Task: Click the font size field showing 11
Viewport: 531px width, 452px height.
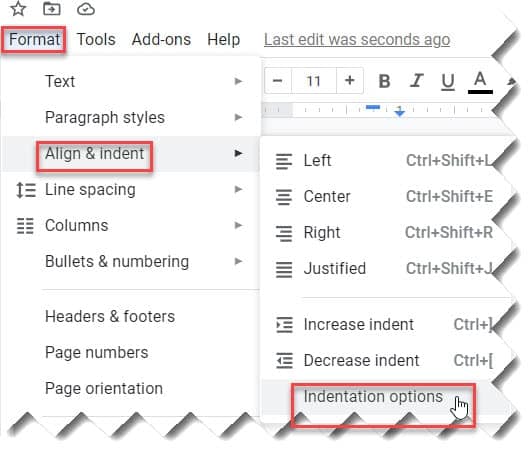Action: tap(314, 81)
